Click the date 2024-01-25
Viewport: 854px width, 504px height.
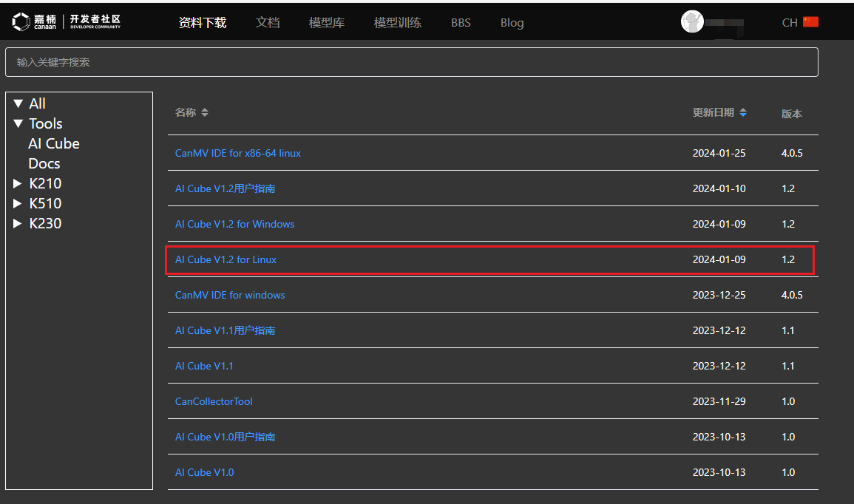click(x=719, y=153)
